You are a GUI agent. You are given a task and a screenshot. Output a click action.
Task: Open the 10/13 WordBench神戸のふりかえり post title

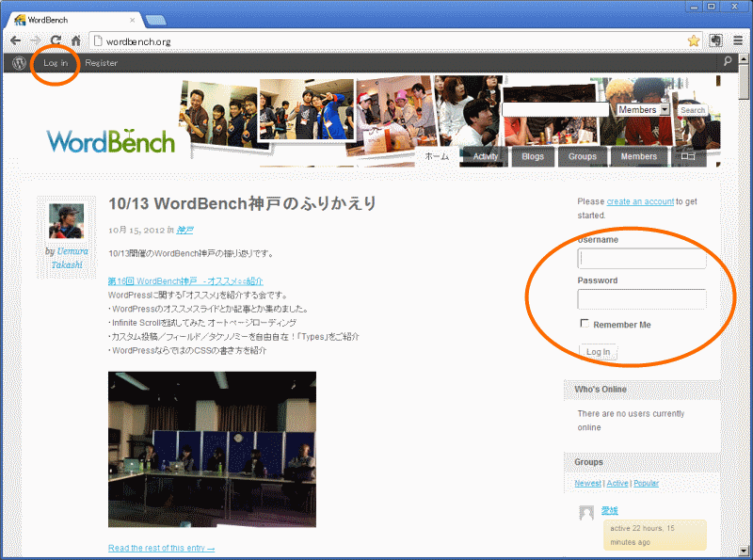(243, 203)
